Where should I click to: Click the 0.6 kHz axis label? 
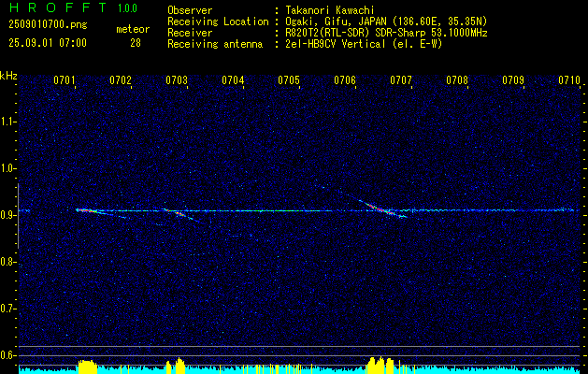tap(7, 355)
